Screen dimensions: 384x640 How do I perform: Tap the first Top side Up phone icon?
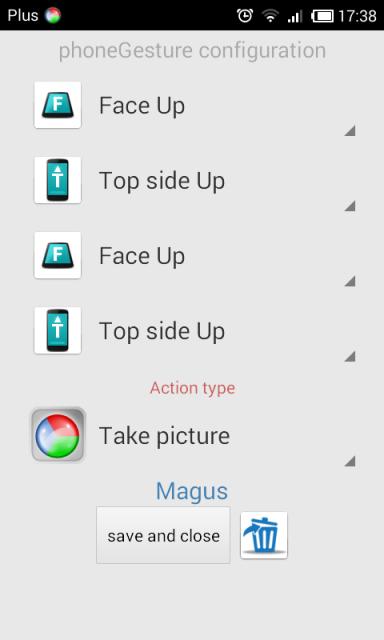tap(58, 180)
